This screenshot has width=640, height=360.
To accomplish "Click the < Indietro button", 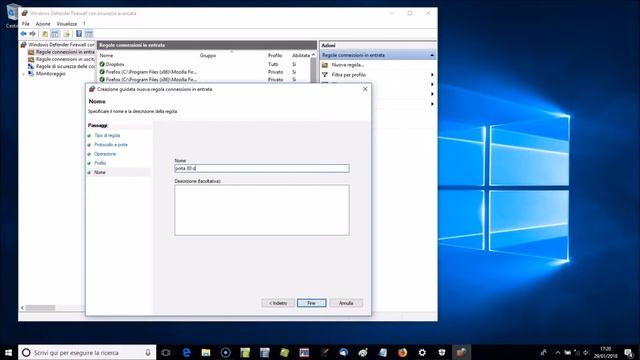I will tap(278, 303).
